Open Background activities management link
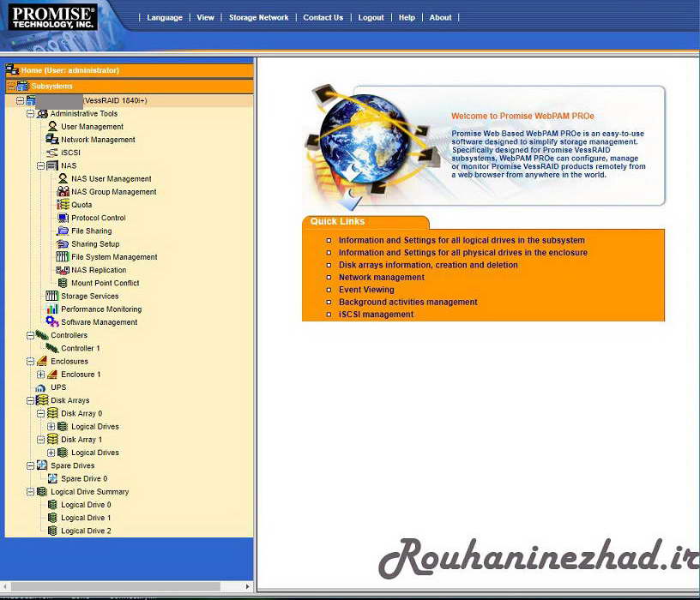 408,302
